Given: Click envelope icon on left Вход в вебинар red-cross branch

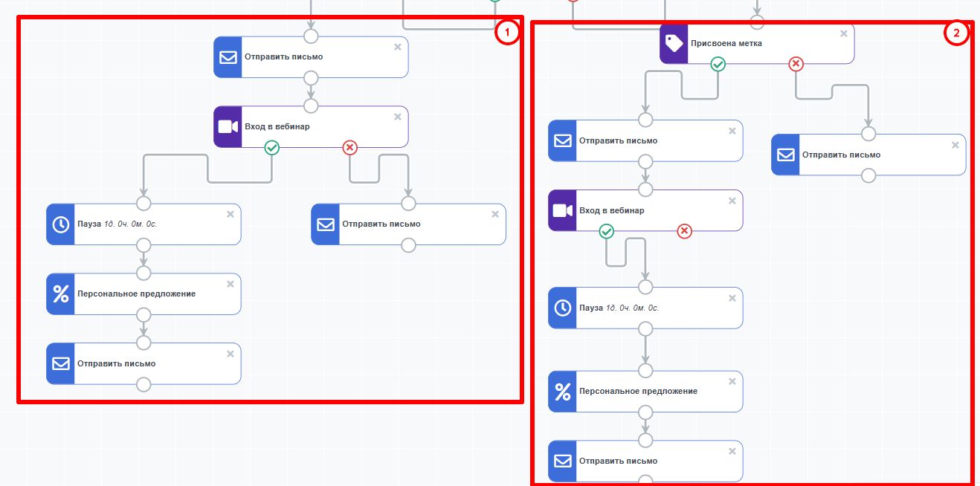Looking at the screenshot, I should (325, 224).
